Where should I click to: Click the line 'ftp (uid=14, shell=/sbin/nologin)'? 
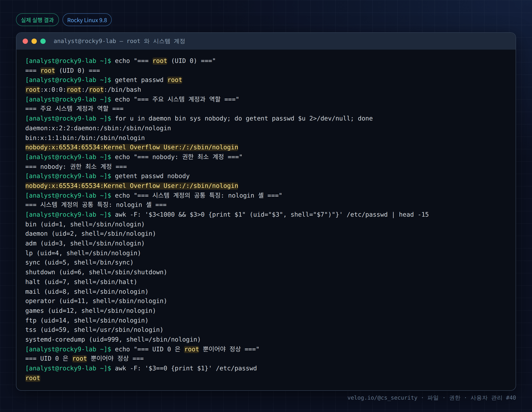point(87,321)
